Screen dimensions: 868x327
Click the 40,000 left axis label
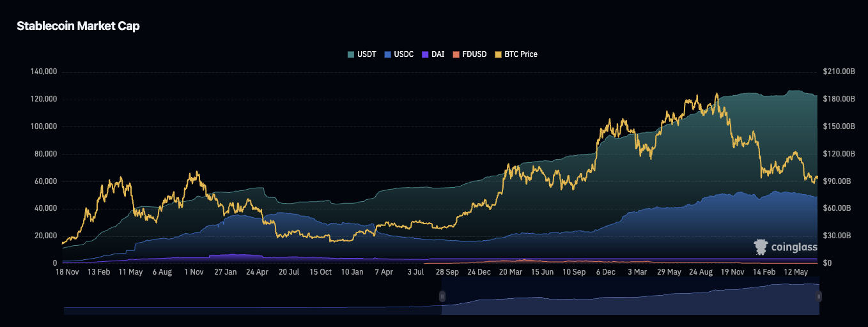point(45,208)
